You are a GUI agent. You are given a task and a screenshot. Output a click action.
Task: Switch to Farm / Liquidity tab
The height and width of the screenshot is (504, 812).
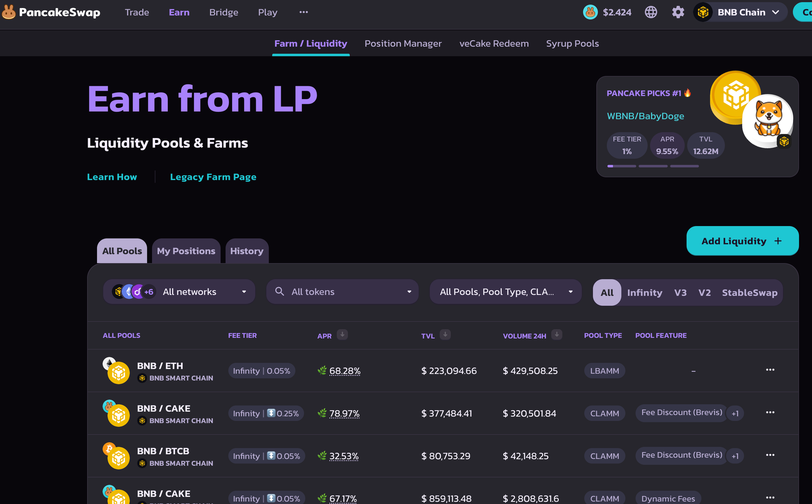[x=311, y=43]
